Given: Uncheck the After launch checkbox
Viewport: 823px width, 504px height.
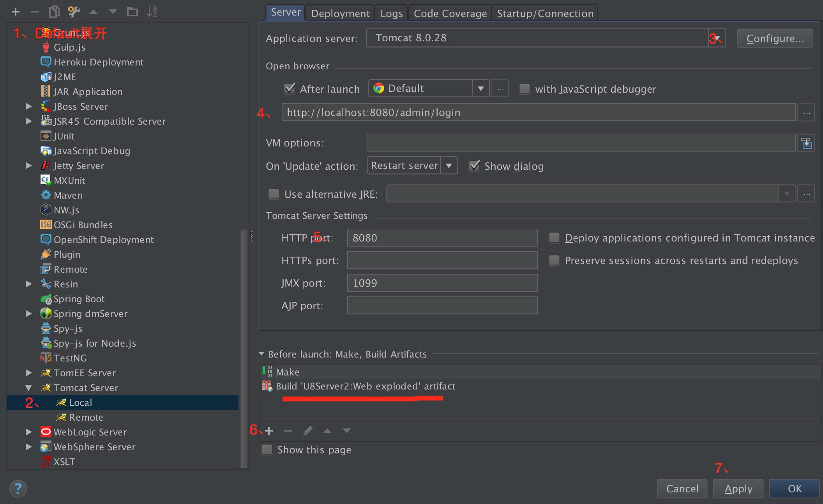Looking at the screenshot, I should pos(290,89).
